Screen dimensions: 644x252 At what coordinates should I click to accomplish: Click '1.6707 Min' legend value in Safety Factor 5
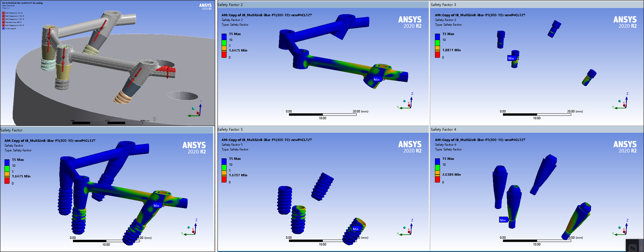click(x=238, y=175)
